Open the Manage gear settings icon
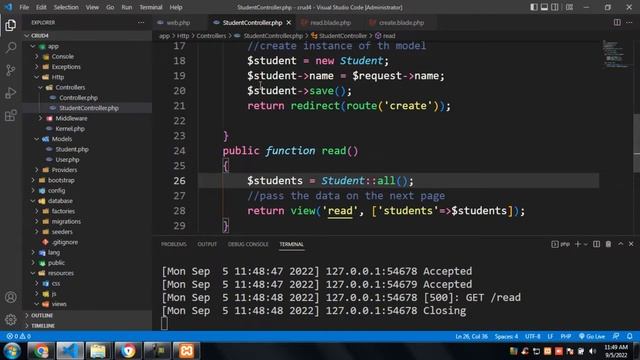The width and height of the screenshot is (640, 360). [x=11, y=319]
